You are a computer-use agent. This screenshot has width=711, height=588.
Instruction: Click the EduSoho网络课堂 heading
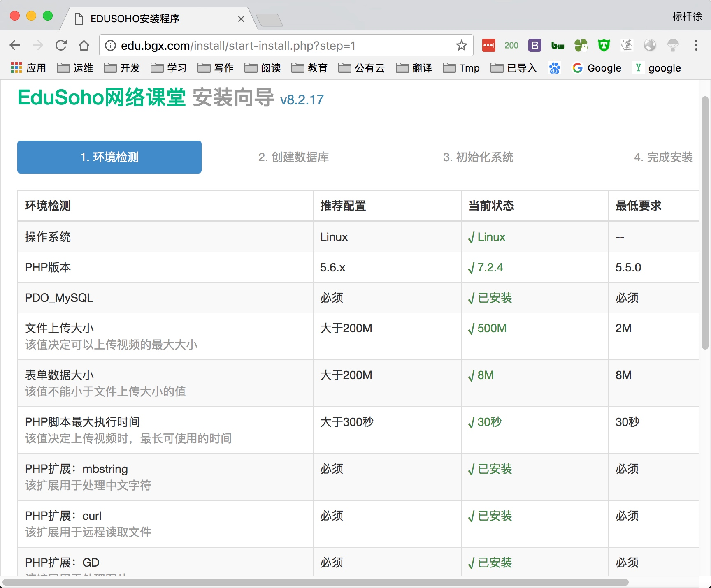click(x=102, y=97)
